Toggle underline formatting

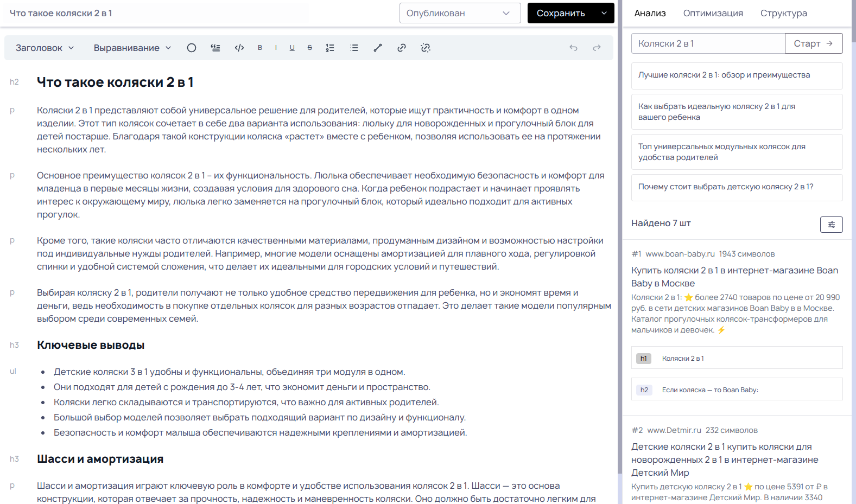click(292, 48)
